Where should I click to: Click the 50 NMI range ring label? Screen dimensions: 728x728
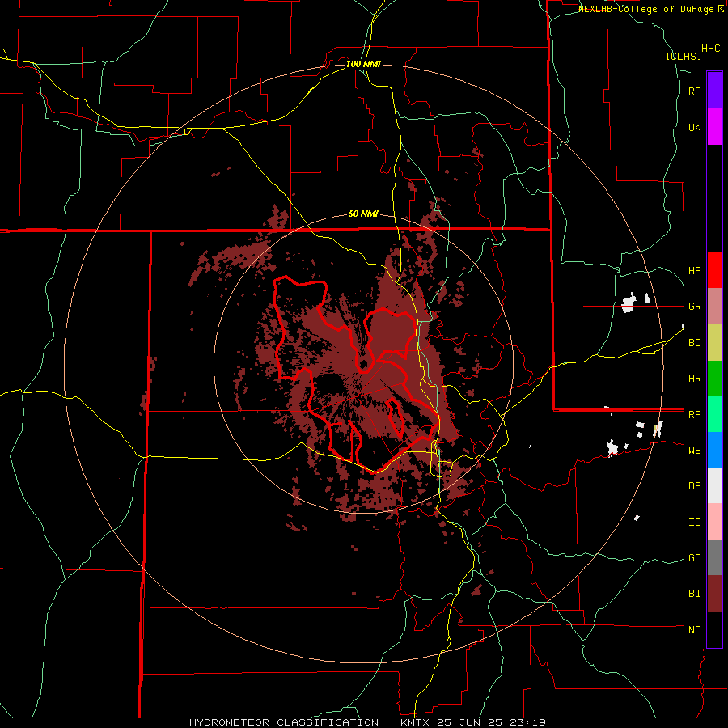[363, 214]
